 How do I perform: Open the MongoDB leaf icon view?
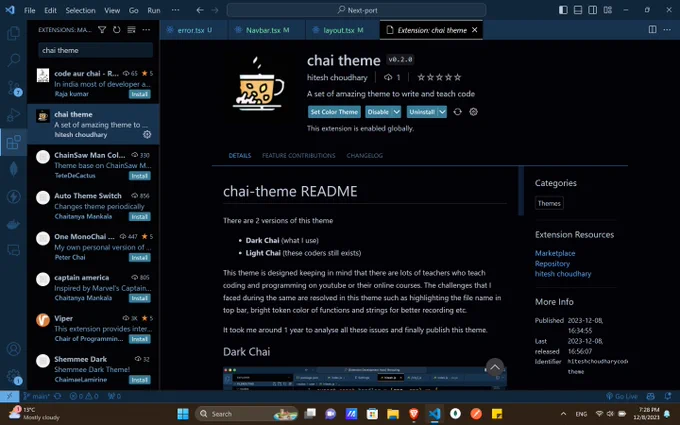13,169
